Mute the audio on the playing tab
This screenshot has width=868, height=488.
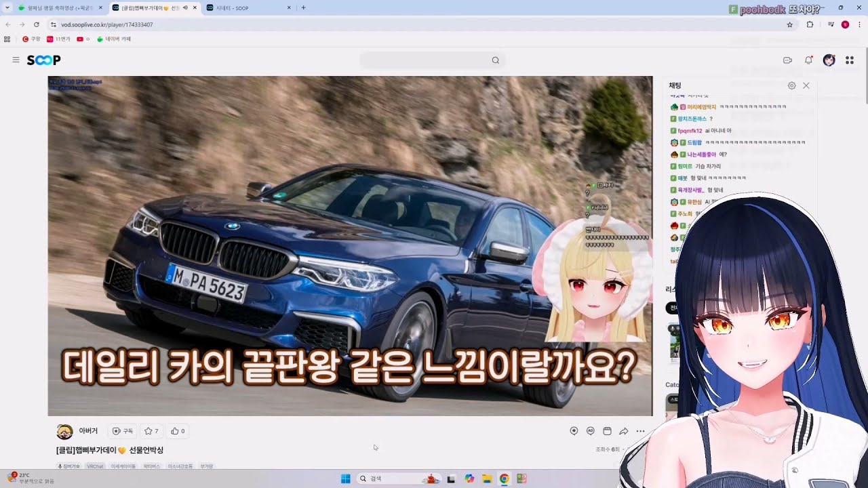pyautogui.click(x=185, y=7)
